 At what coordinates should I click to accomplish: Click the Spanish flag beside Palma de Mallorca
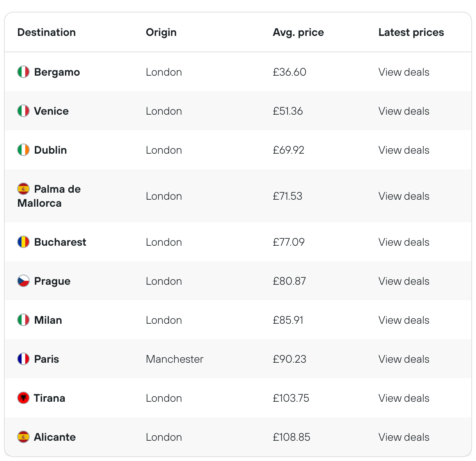pyautogui.click(x=23, y=189)
